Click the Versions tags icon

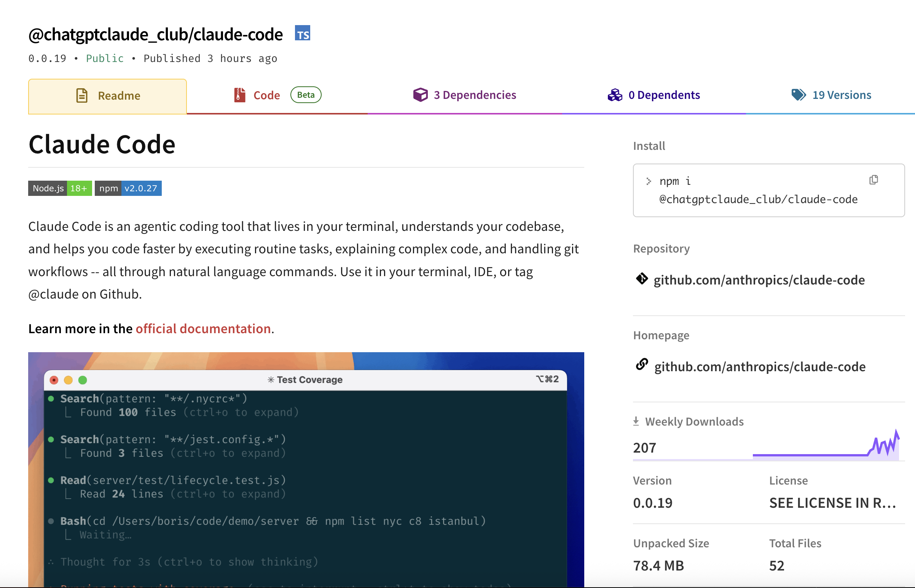click(798, 95)
